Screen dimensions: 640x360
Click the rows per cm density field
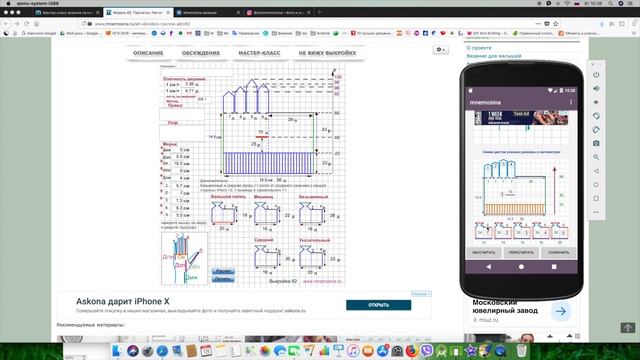pyautogui.click(x=189, y=91)
